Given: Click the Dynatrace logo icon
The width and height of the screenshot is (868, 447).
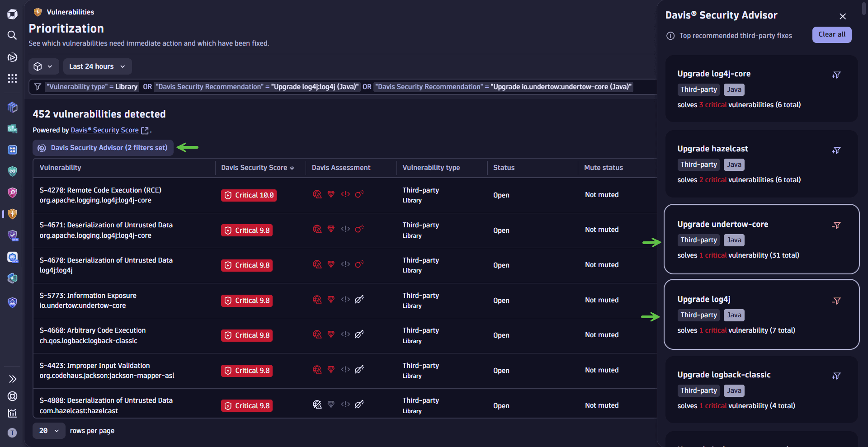Looking at the screenshot, I should coord(12,14).
